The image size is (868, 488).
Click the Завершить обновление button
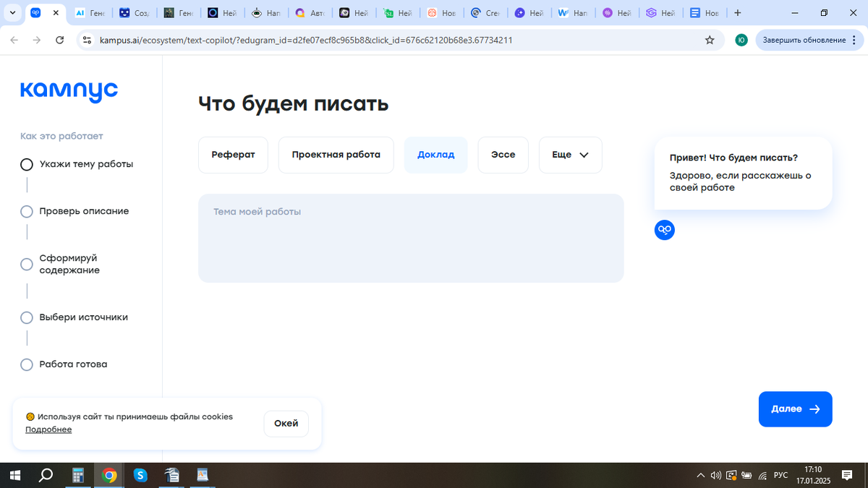point(804,40)
